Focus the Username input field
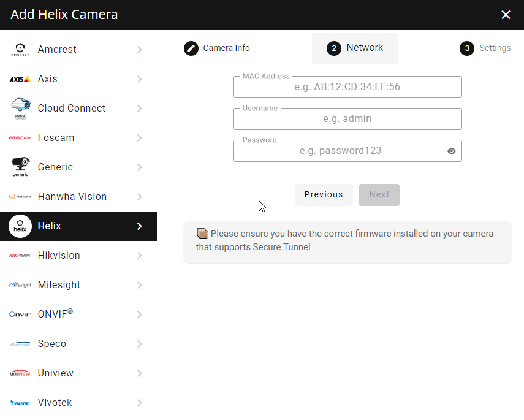Screen dimensions: 524x420 pos(347,119)
